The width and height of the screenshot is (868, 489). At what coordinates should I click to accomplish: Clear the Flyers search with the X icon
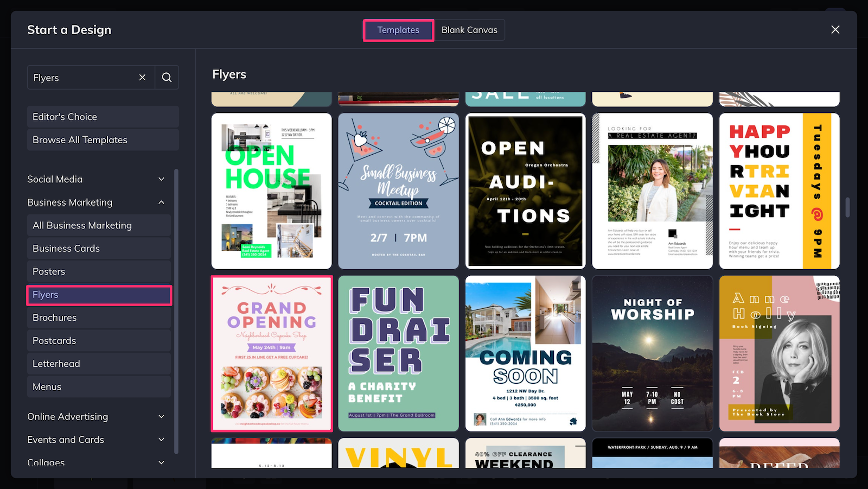(x=142, y=77)
